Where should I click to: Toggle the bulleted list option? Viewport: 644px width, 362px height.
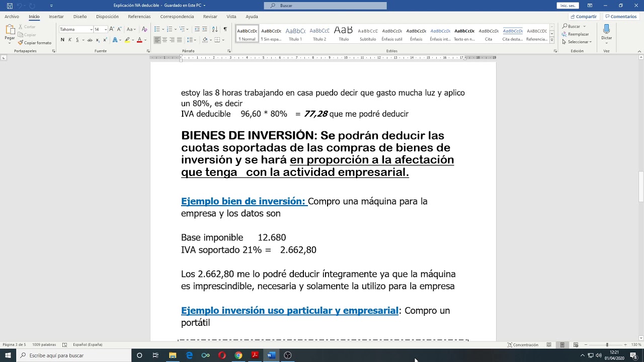click(157, 29)
